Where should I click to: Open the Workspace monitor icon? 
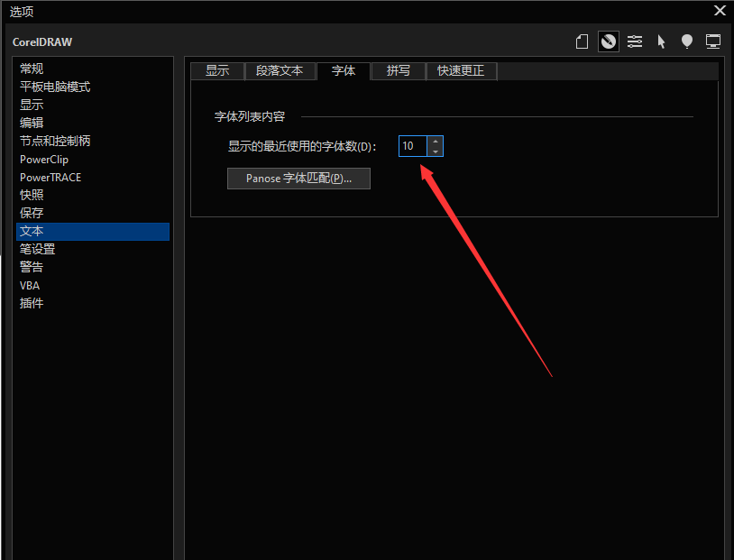point(713,41)
